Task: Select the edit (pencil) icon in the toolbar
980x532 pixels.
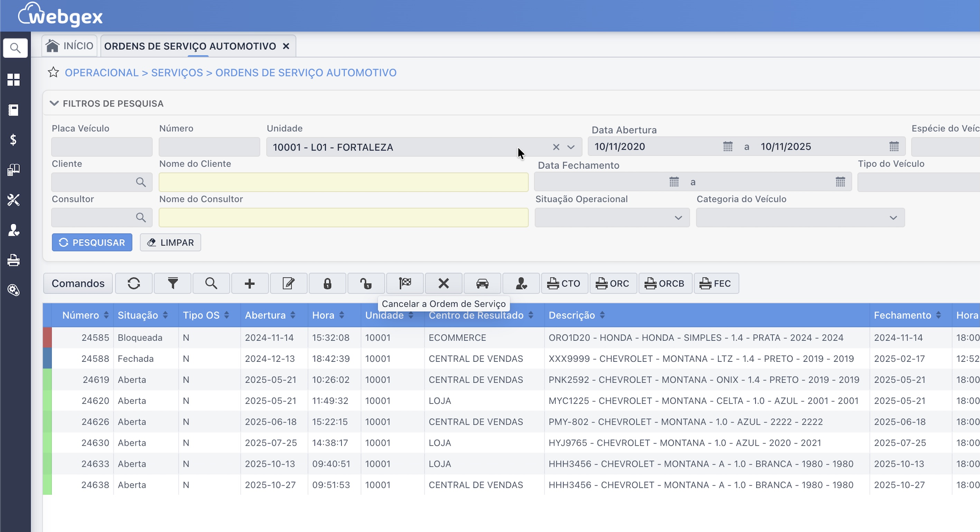Action: 288,283
